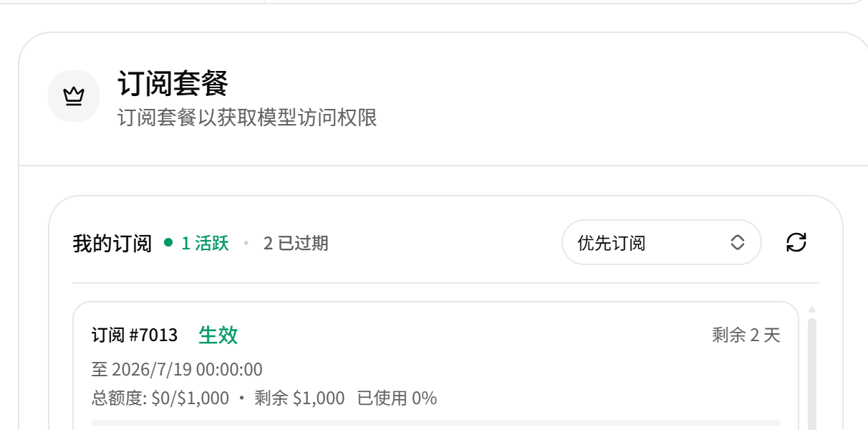Click the 剩余 2 天 remaining days text
This screenshot has width=868, height=430.
(x=746, y=335)
